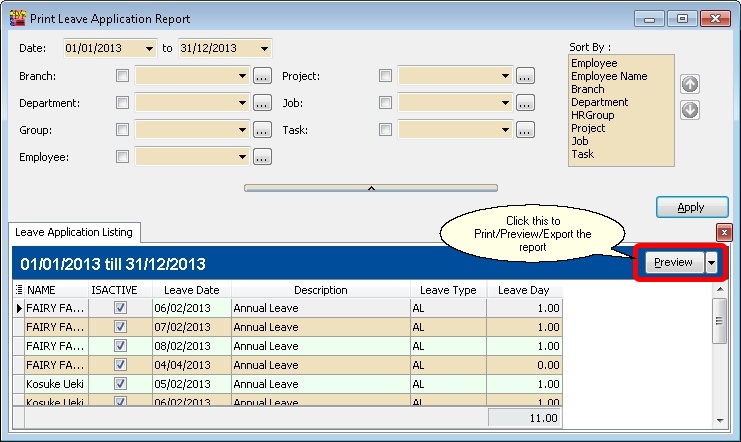Enable the Project filter checkbox
The image size is (741, 442).
[385, 76]
